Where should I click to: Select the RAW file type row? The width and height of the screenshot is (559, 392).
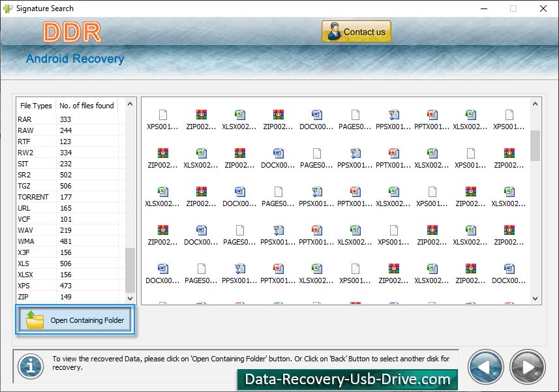pyautogui.click(x=70, y=130)
